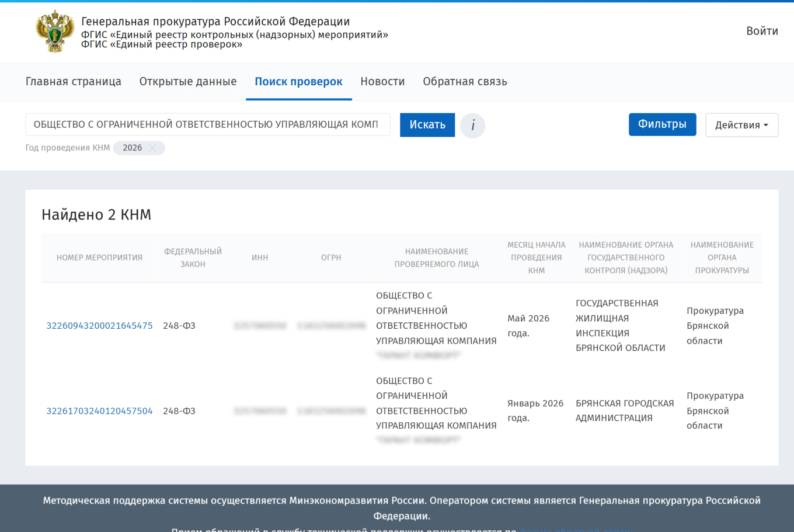Click the ОГРН column header
Image resolution: width=794 pixels, height=532 pixels.
[331, 258]
